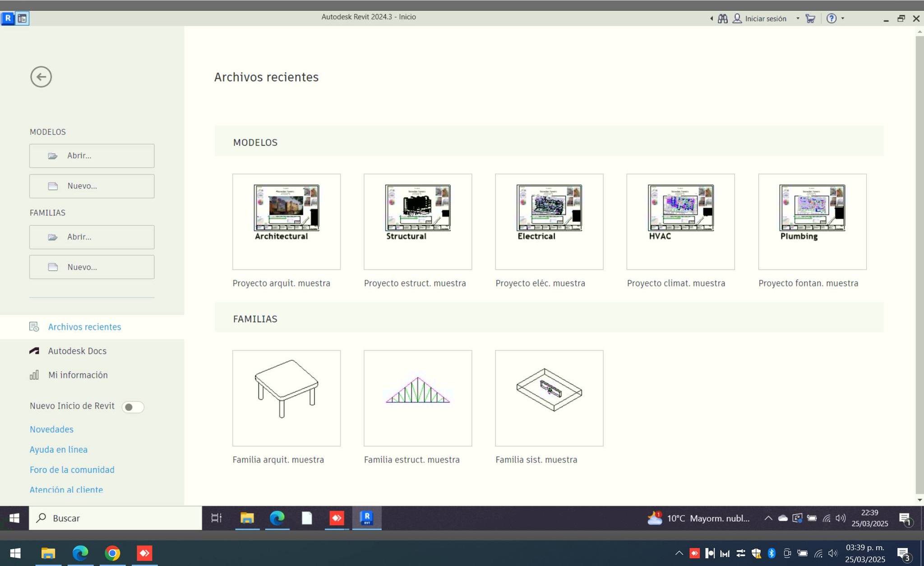Open the Structural sample project thumbnail

point(418,221)
